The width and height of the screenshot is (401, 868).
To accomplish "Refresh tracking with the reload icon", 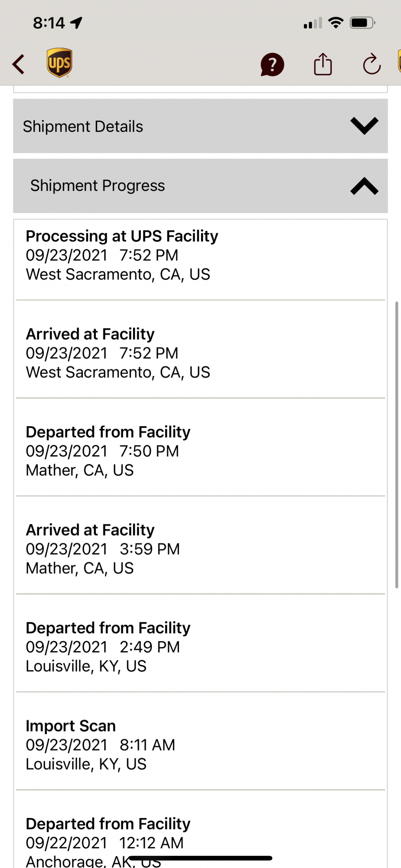I will pos(372,65).
